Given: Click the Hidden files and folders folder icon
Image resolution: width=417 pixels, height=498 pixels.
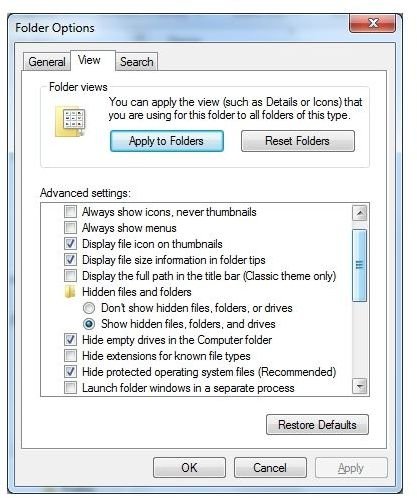Looking at the screenshot, I should click(70, 292).
